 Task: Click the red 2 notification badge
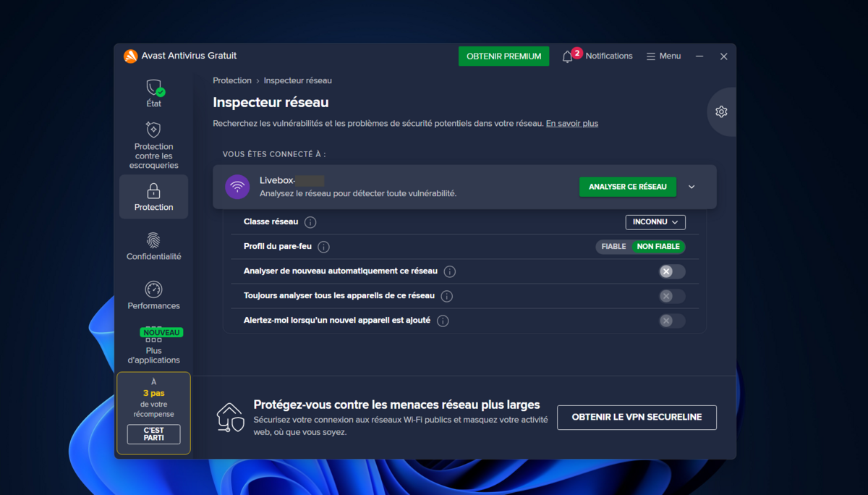point(576,53)
